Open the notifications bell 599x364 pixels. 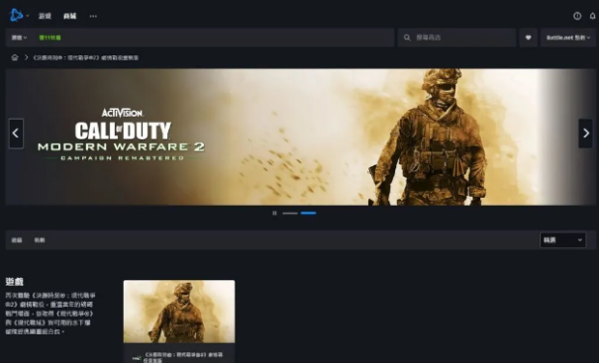click(592, 16)
